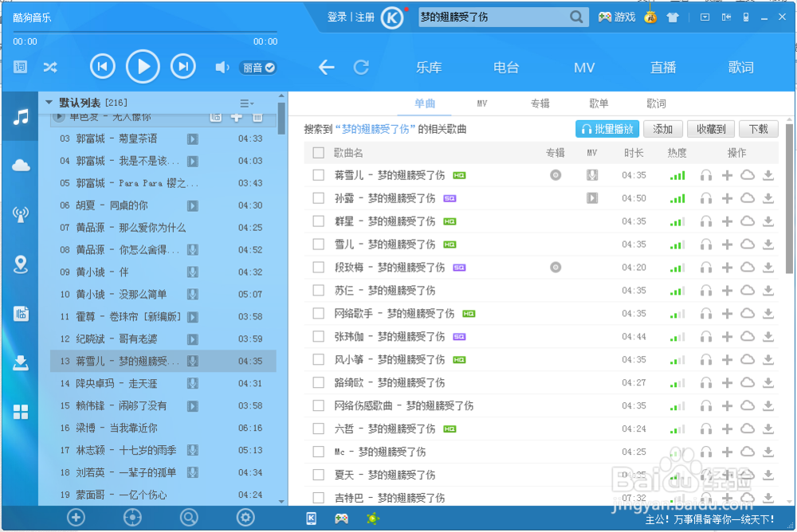Enable shuffle playback mode
This screenshot has width=797, height=532.
click(49, 67)
